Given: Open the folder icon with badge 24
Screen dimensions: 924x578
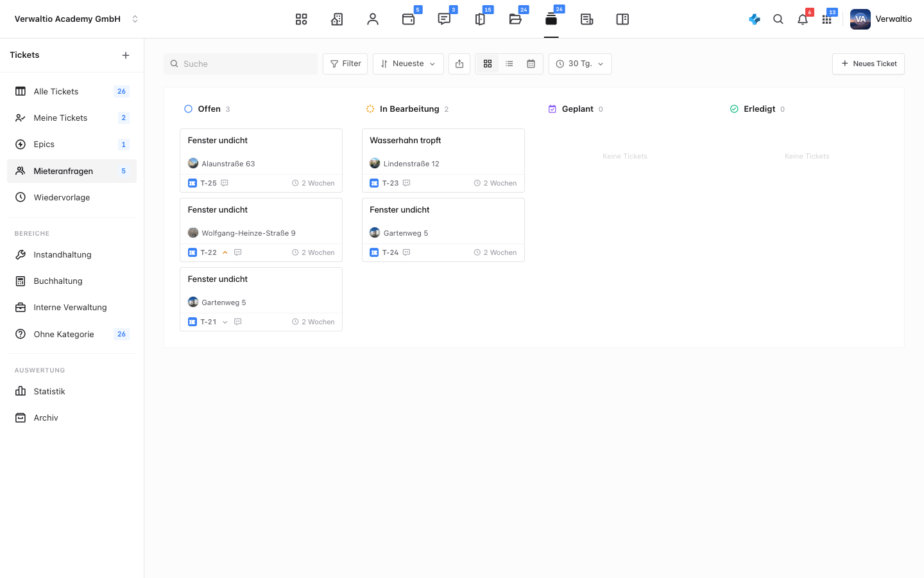Looking at the screenshot, I should coord(515,19).
